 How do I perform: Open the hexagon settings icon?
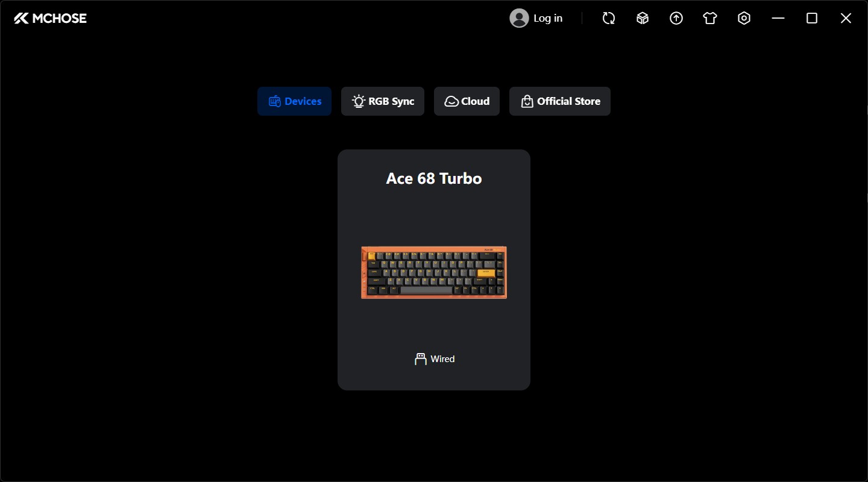744,18
